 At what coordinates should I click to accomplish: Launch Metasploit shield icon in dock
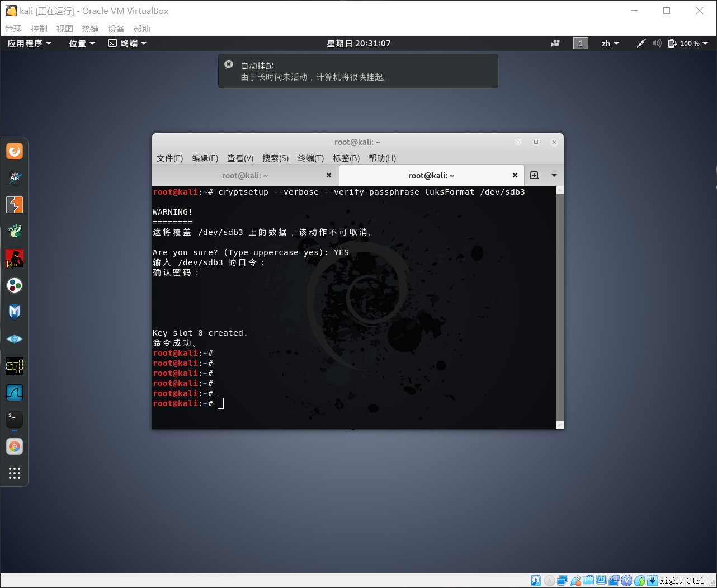pyautogui.click(x=15, y=312)
